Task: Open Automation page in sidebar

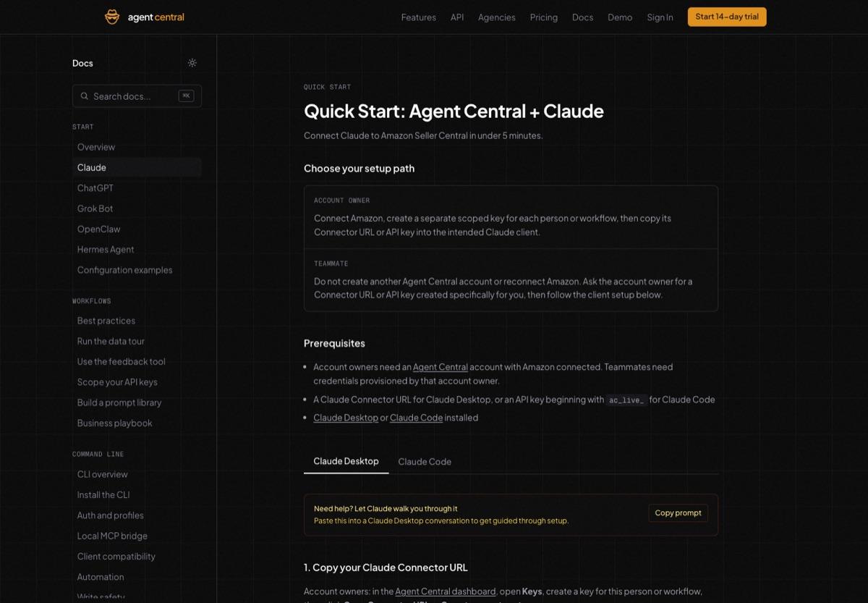Action: tap(137, 577)
